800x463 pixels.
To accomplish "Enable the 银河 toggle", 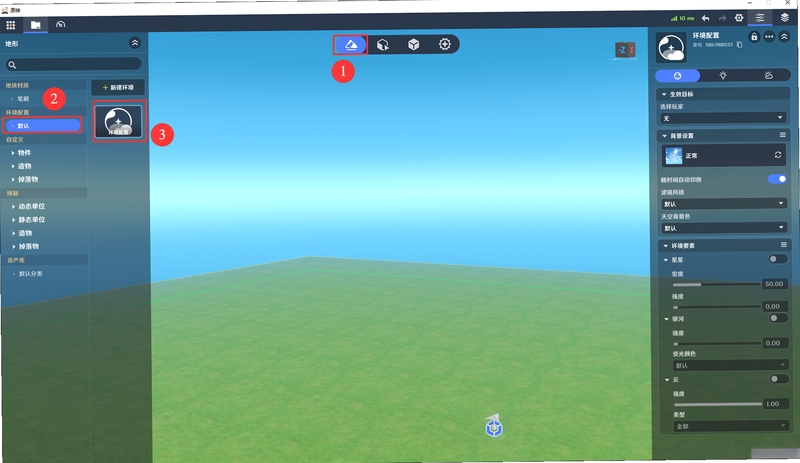I will click(778, 318).
